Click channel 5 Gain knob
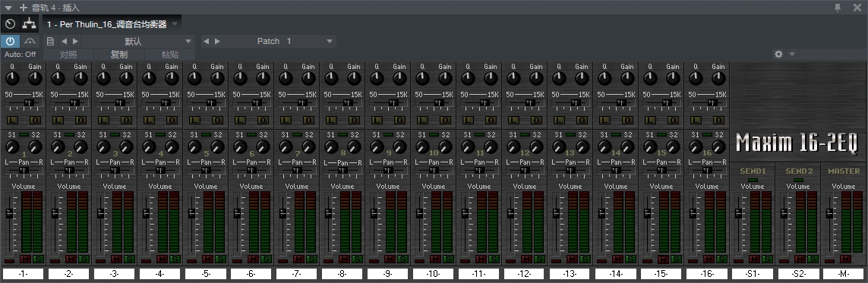The height and width of the screenshot is (283, 868). [217, 78]
